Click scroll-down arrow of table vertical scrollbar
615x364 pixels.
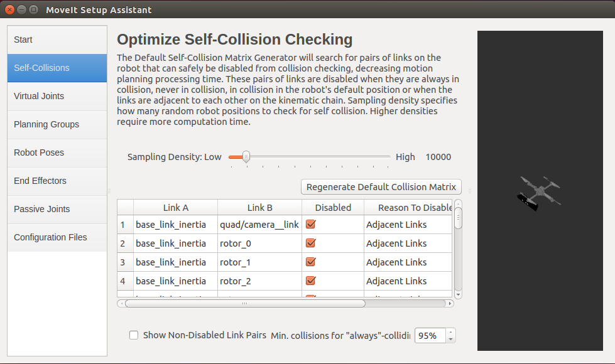coord(458,294)
